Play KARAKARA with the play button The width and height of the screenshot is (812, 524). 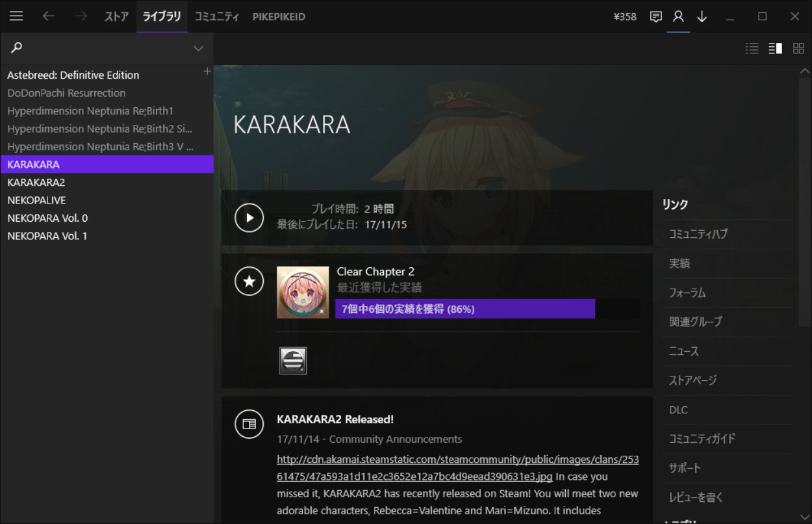click(x=249, y=218)
